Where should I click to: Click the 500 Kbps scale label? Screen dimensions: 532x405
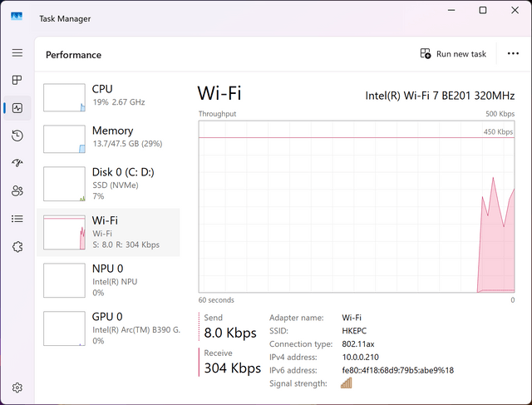point(500,114)
